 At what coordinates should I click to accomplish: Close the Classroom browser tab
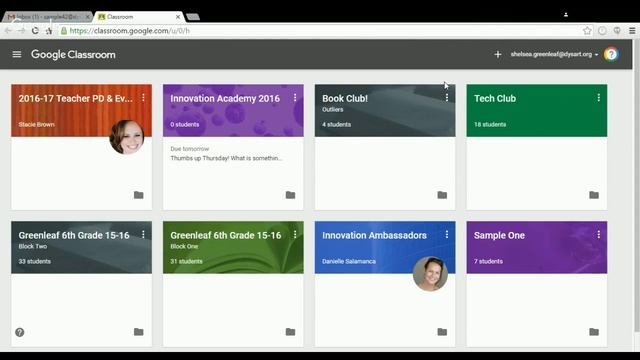(178, 17)
